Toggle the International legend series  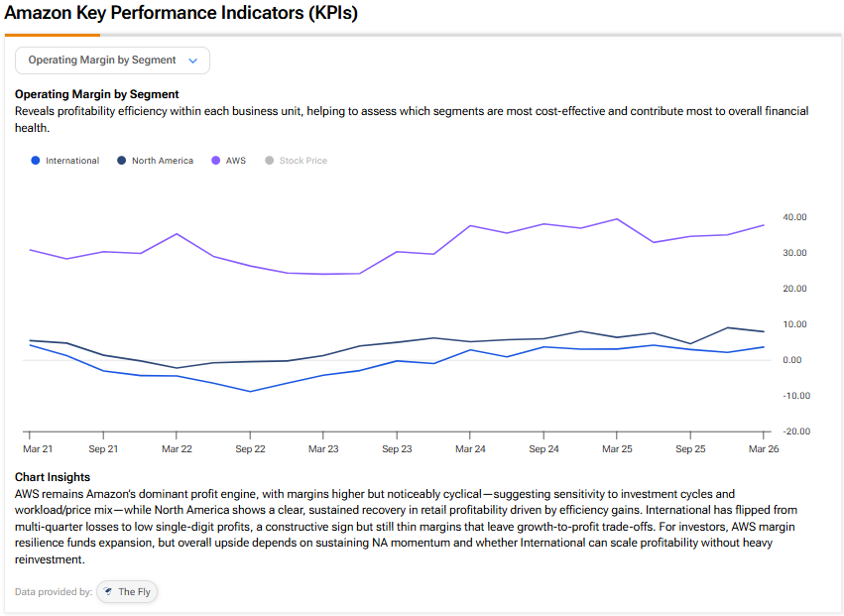coord(65,161)
